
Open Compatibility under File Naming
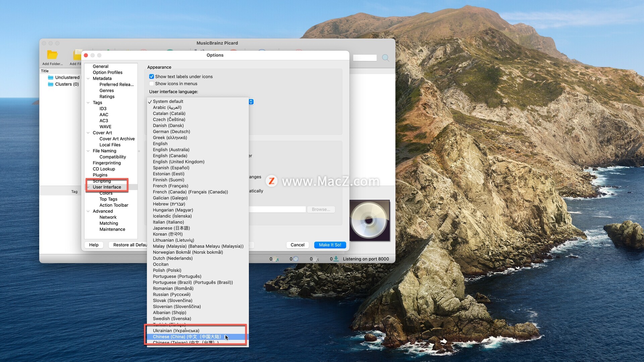click(x=113, y=157)
